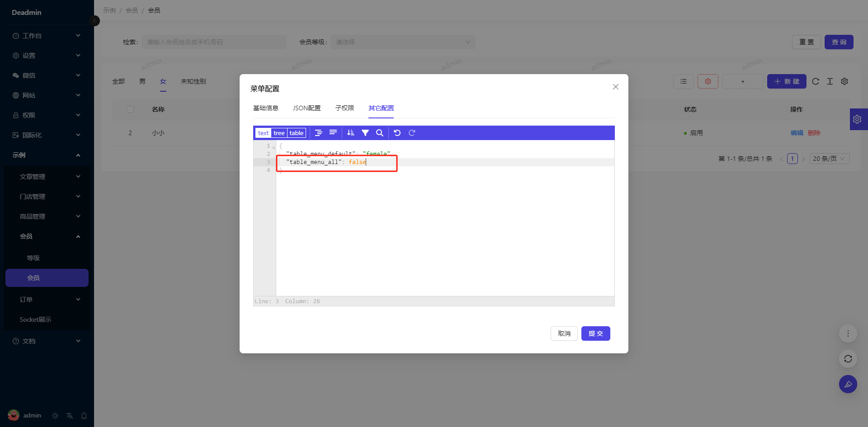Close the 菜单配置 dialog

click(x=615, y=87)
